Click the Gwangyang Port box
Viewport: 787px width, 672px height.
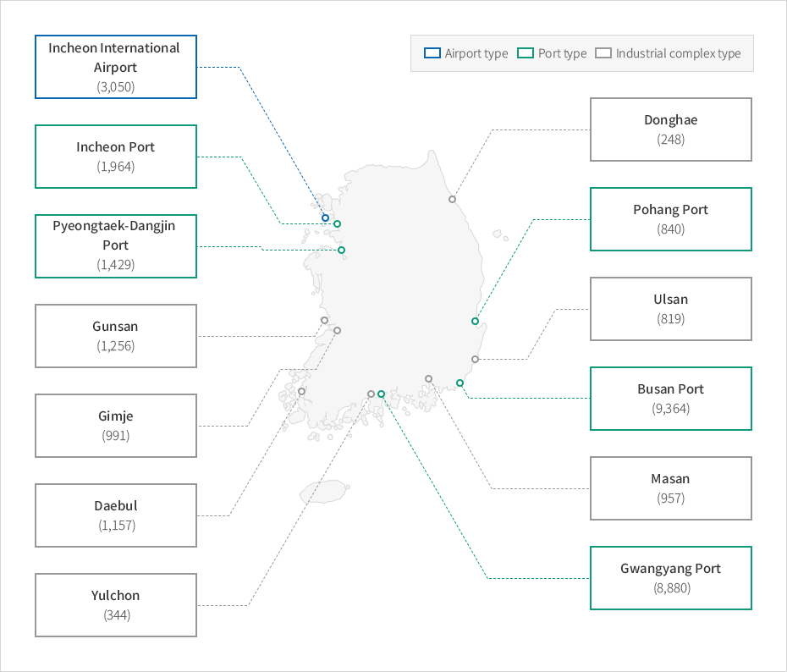point(671,578)
